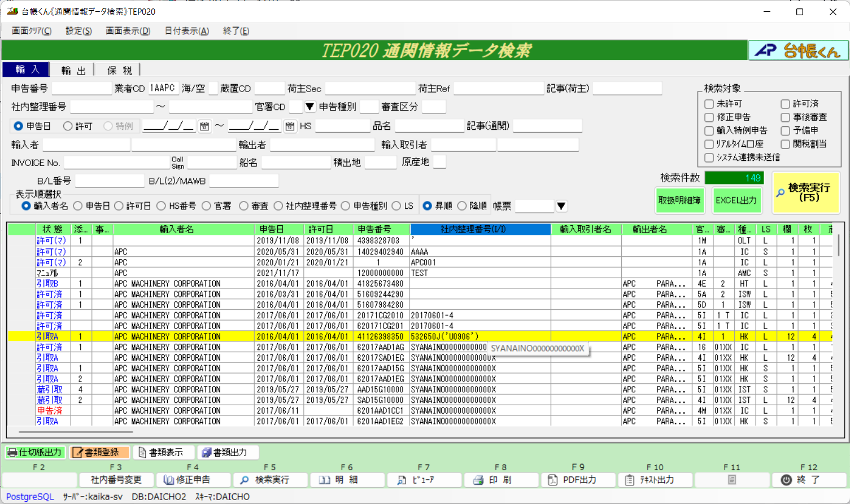The image size is (850, 504).
Task: Click 書類出力 document output
Action: pos(228,453)
